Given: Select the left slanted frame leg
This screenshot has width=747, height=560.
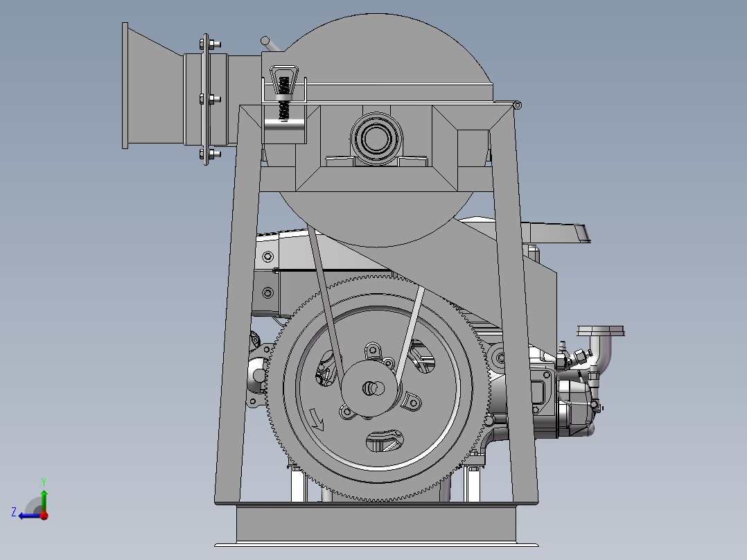Looking at the screenshot, I should pyautogui.click(x=238, y=305).
